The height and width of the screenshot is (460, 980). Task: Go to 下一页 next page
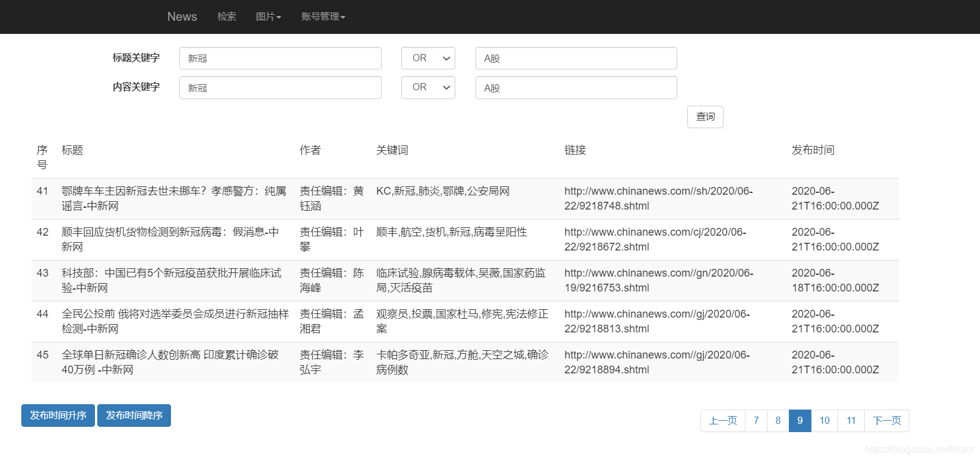(x=887, y=421)
